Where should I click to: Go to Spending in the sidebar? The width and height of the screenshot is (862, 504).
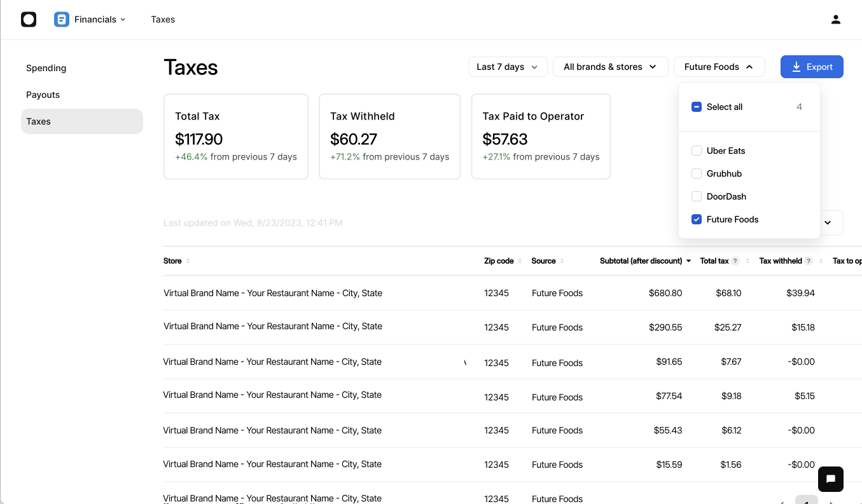[46, 68]
